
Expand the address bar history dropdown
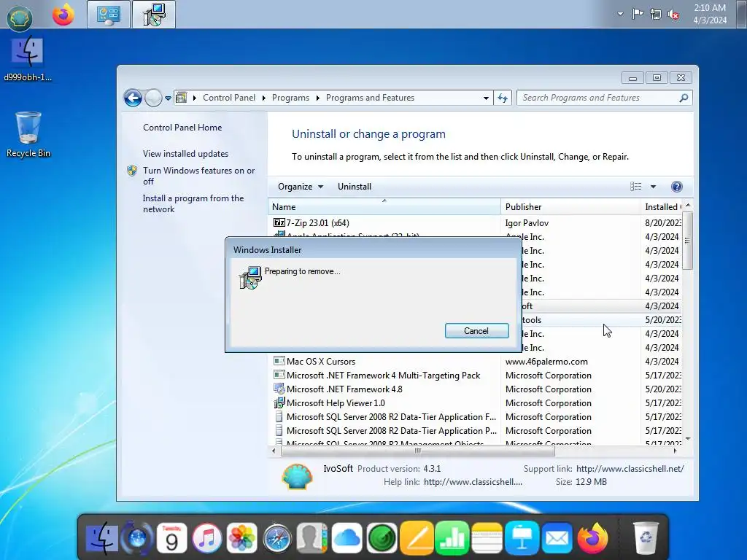486,98
